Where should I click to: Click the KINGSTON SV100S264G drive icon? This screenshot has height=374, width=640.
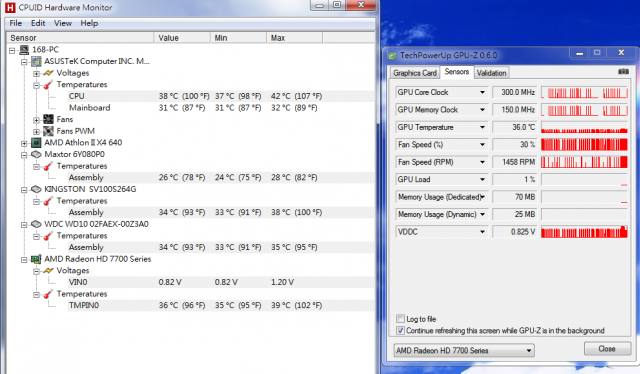[36, 189]
